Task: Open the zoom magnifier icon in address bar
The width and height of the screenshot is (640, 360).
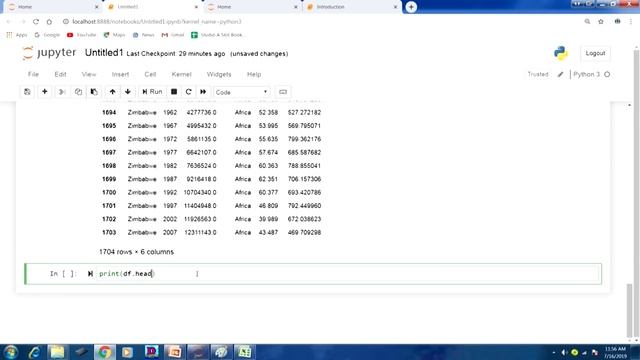Action: coord(587,22)
